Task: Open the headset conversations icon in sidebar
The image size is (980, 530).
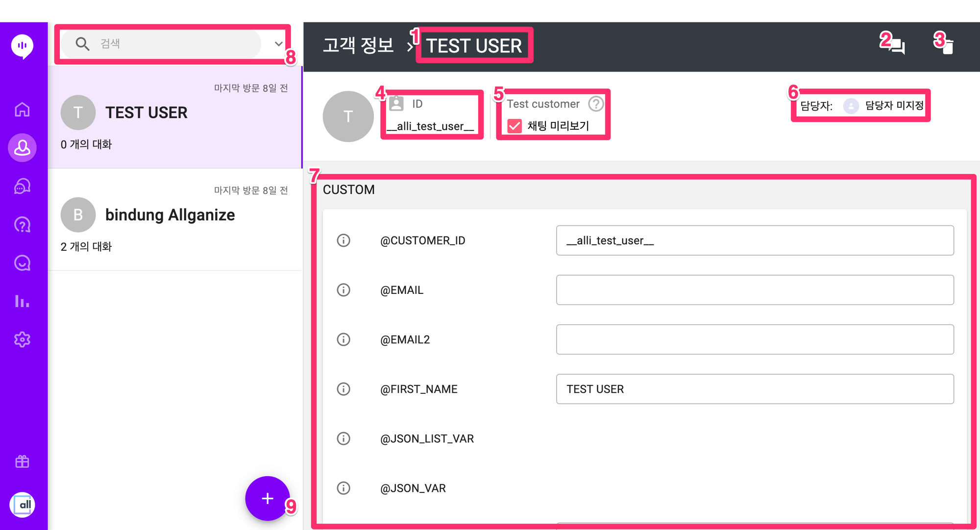Action: [22, 186]
